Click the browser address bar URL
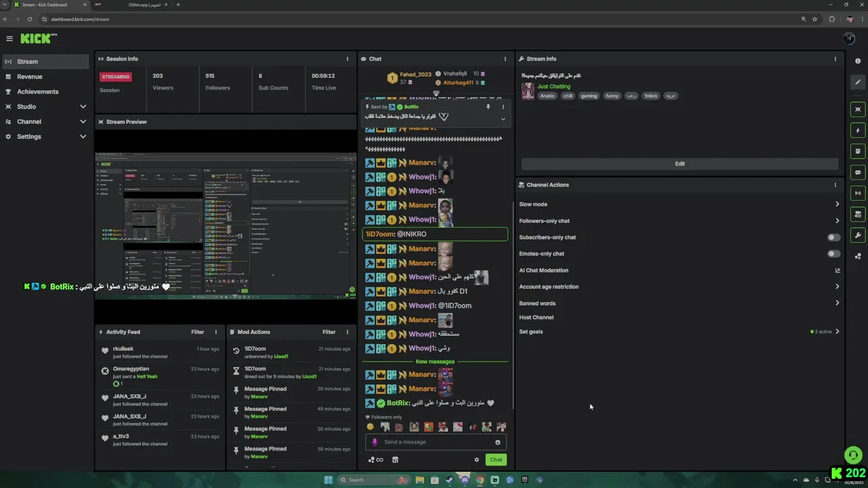The image size is (868, 488). [80, 19]
